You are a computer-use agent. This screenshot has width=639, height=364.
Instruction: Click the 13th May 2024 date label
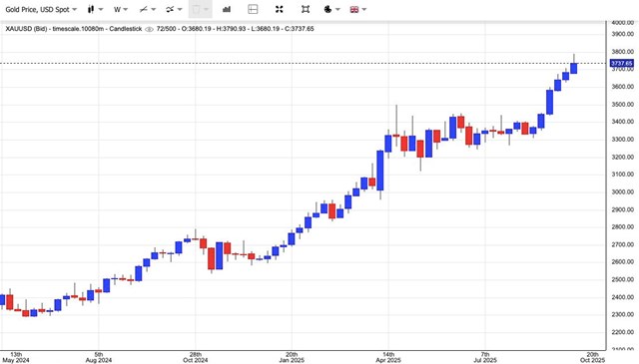point(16,357)
